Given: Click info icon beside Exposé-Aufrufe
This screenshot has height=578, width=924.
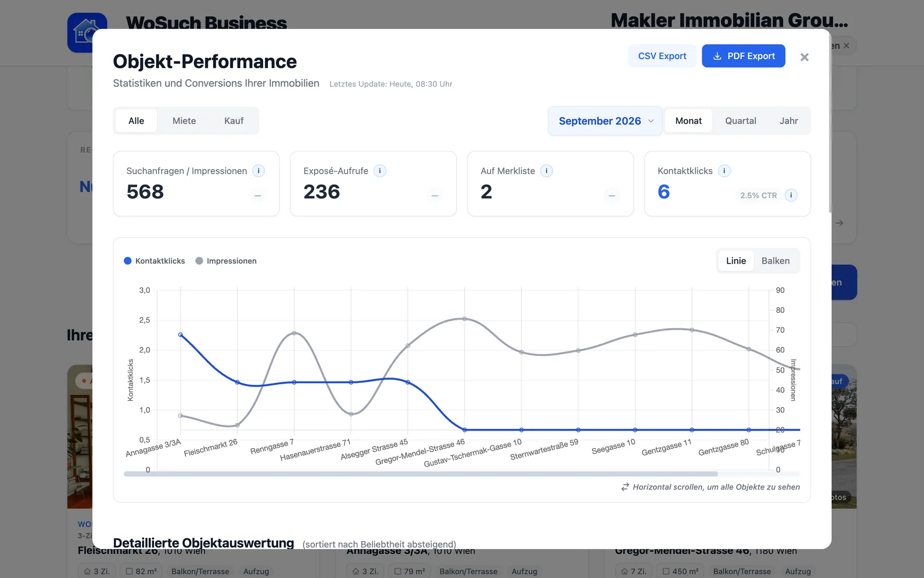Looking at the screenshot, I should pyautogui.click(x=380, y=171).
